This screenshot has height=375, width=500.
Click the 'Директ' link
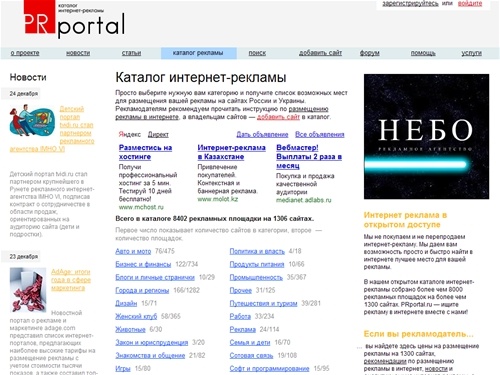click(x=158, y=135)
